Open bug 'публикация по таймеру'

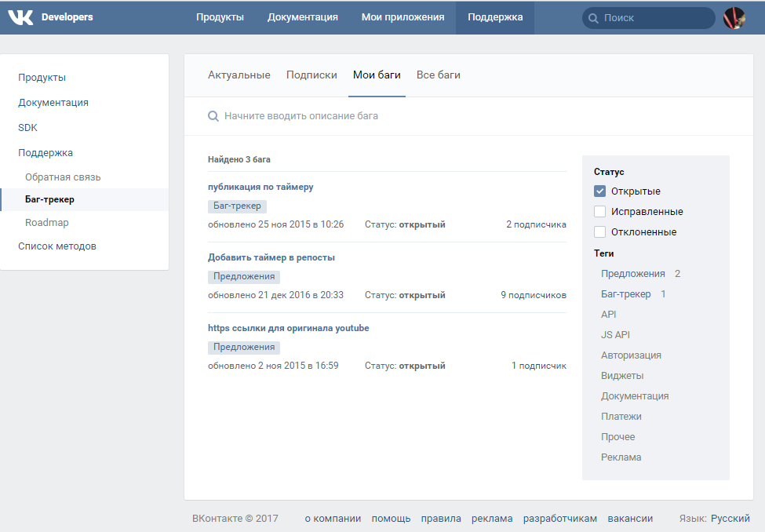pos(260,187)
